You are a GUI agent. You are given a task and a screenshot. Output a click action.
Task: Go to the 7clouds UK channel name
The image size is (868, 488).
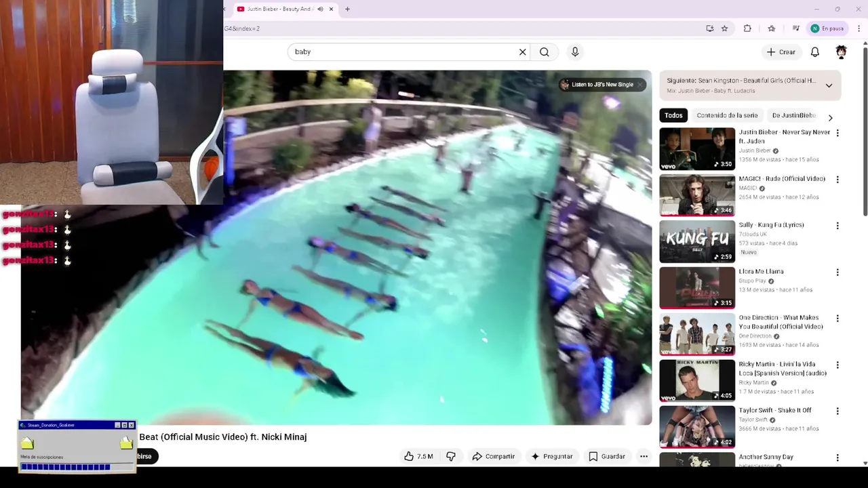click(753, 234)
